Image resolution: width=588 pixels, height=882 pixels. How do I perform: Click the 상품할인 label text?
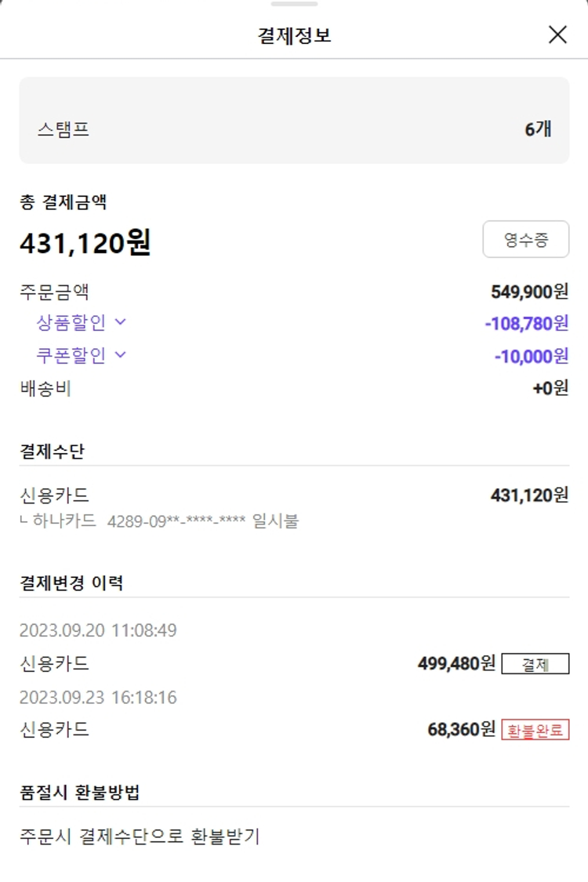click(71, 322)
